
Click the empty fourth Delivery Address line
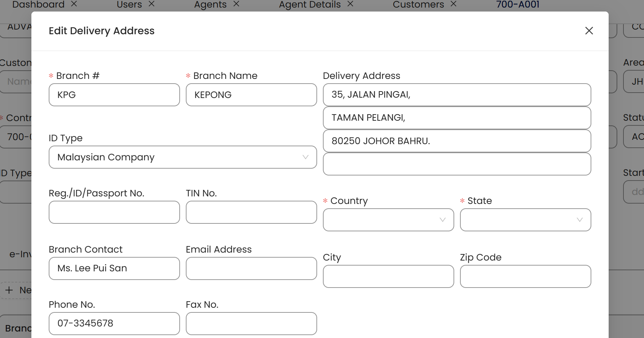click(x=457, y=164)
